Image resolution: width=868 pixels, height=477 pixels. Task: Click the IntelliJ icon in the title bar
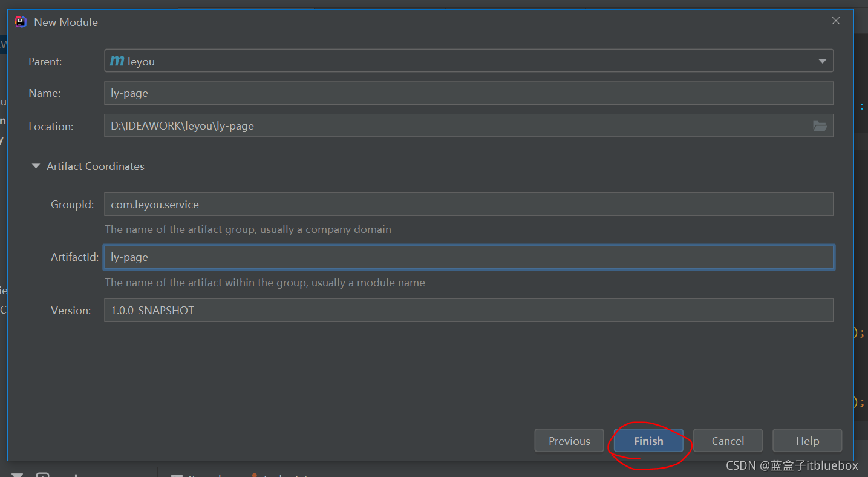21,22
